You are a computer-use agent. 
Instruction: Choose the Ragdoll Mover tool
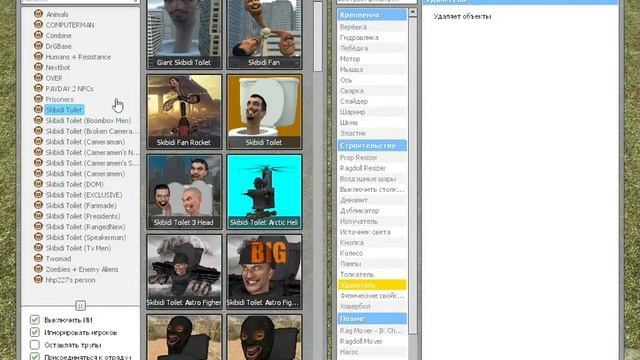pyautogui.click(x=372, y=341)
